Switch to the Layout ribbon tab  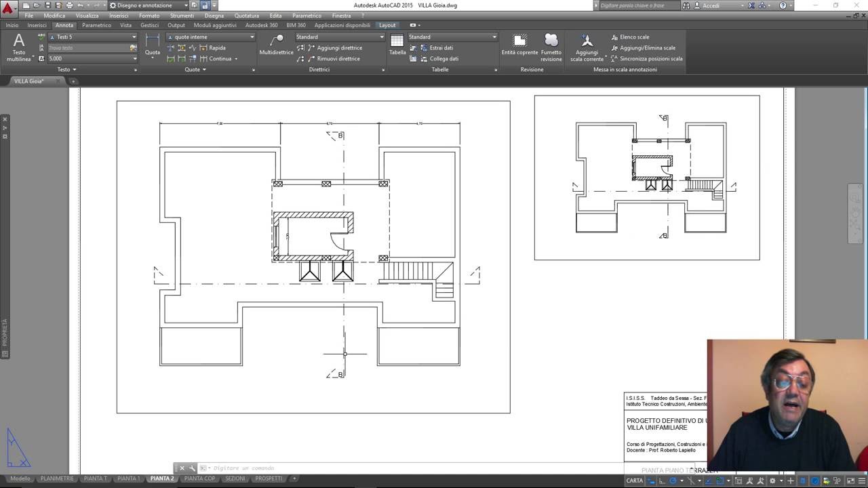387,25
